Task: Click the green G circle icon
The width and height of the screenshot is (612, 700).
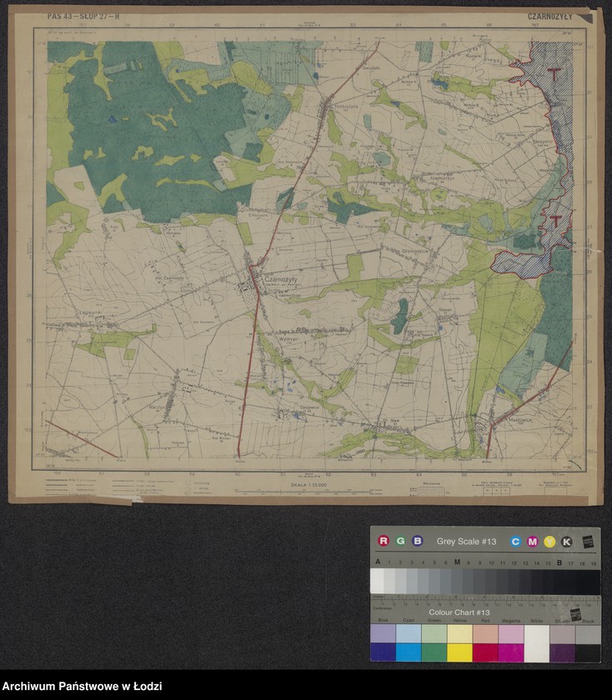Action: click(400, 541)
